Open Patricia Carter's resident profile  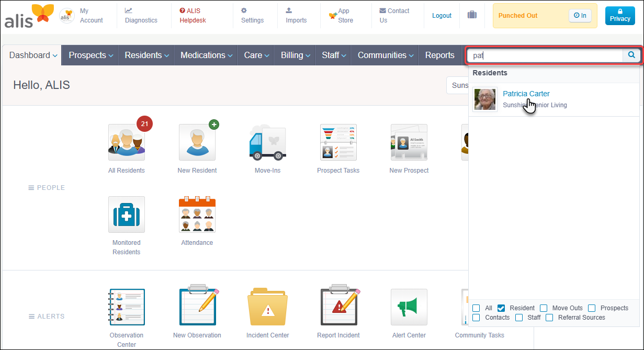526,94
